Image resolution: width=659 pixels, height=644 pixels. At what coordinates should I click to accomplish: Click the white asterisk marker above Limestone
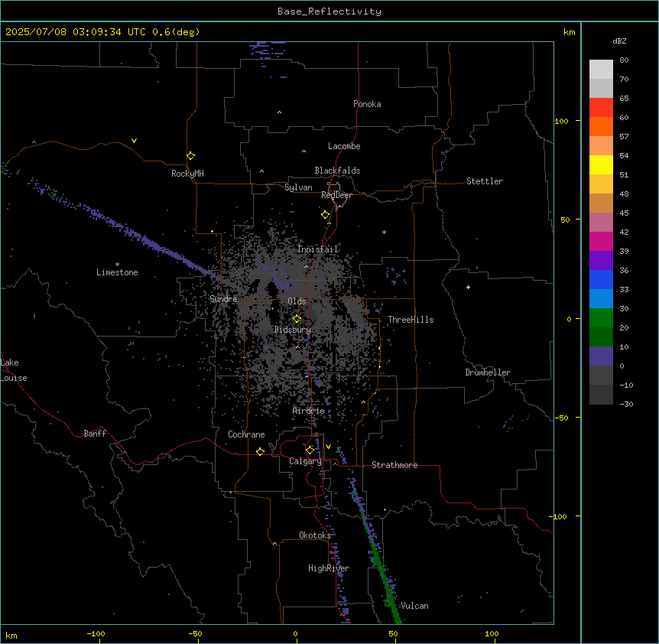(x=117, y=265)
